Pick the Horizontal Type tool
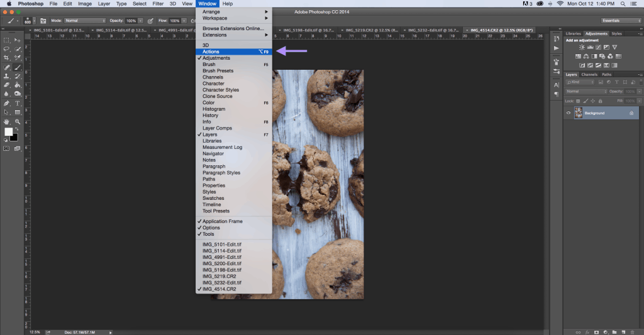 pos(17,103)
